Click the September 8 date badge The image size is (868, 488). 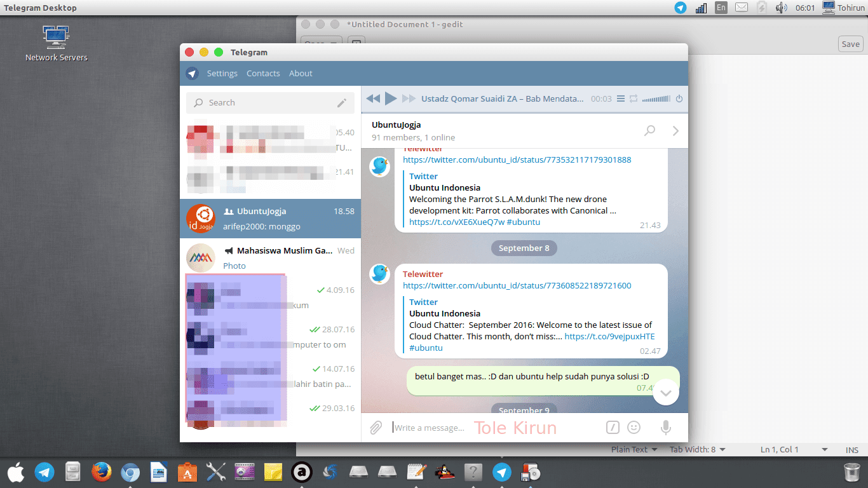(524, 248)
